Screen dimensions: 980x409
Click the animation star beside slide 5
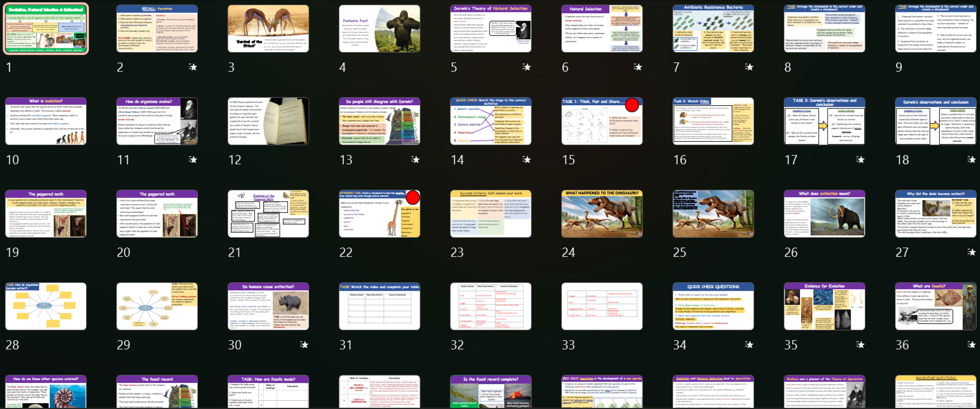(527, 67)
